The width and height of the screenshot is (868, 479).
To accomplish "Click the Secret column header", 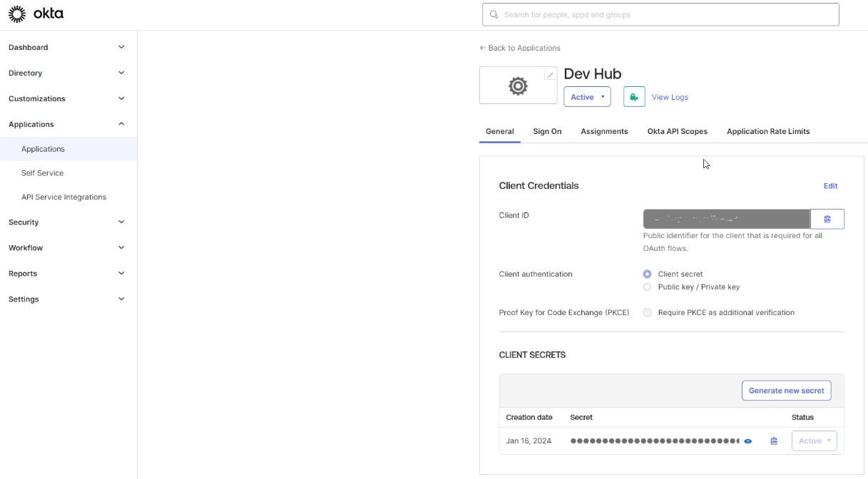I will pos(581,417).
